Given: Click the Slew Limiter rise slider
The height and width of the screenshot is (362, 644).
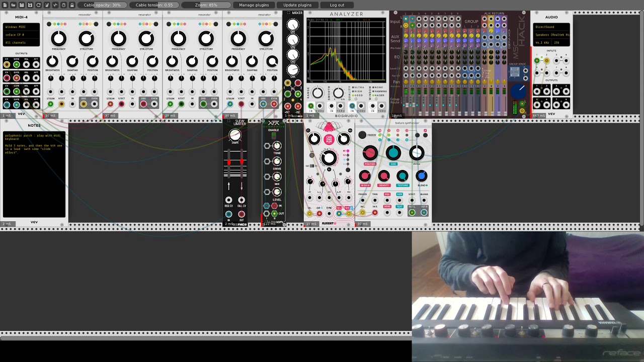Looking at the screenshot, I should 229,162.
